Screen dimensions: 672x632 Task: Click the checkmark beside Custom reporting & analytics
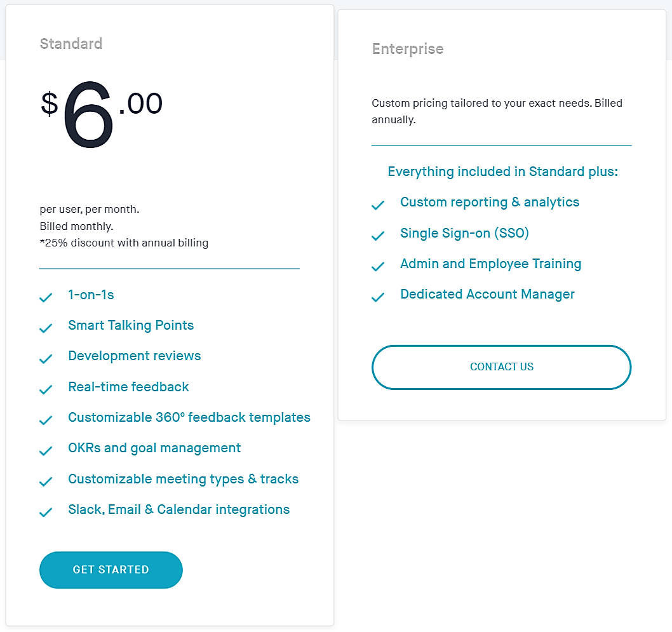[377, 205]
